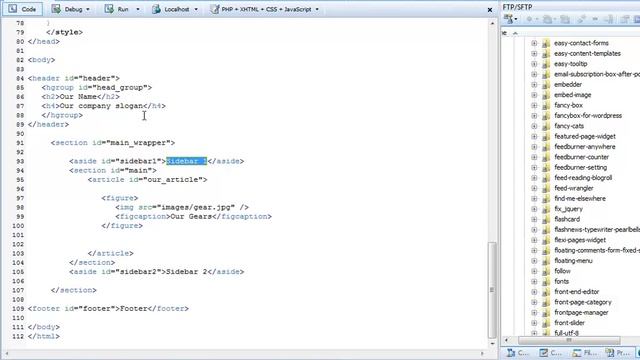Click the highlighted Sidebar 1 text
The height and width of the screenshot is (360, 640).
coord(187,161)
